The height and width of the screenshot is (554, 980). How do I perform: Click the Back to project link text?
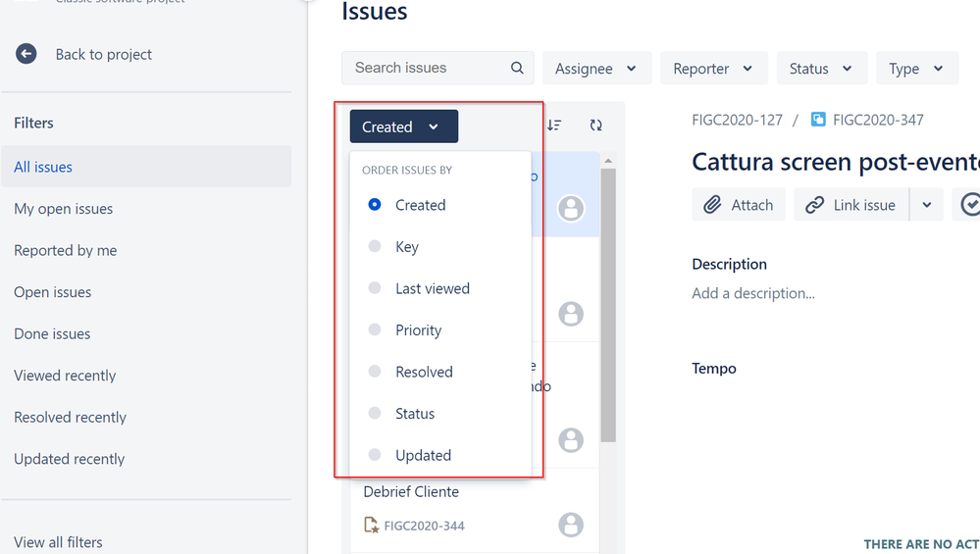[104, 54]
